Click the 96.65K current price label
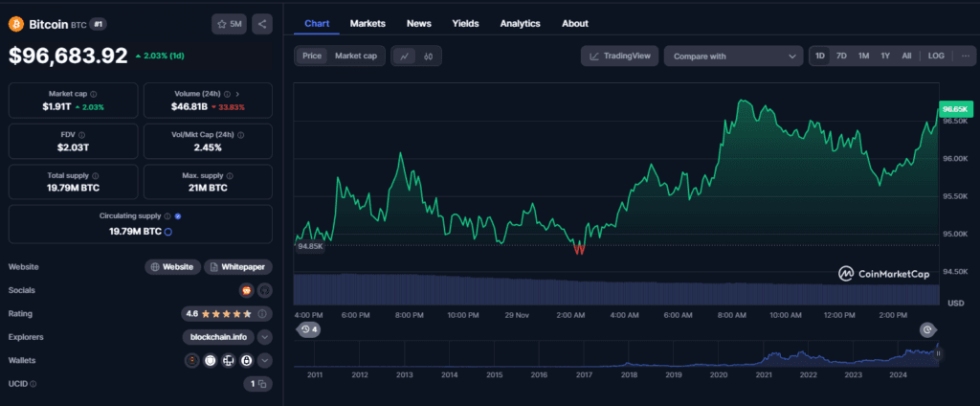The height and width of the screenshot is (406, 980). click(956, 109)
